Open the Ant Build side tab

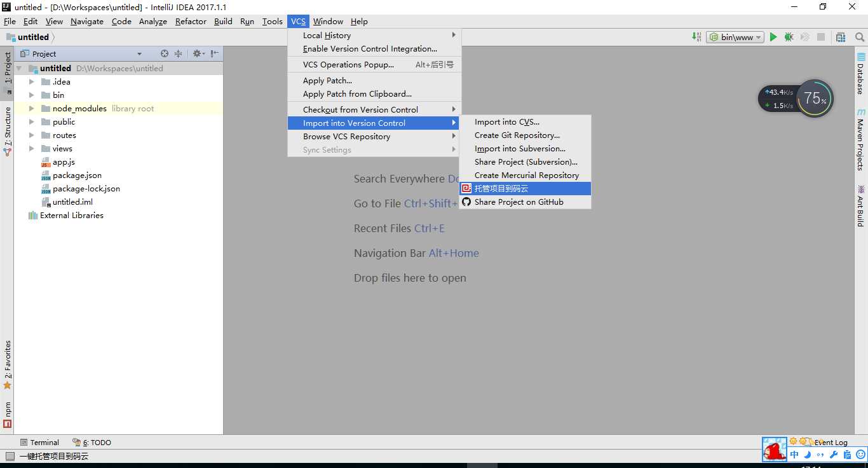[861, 205]
